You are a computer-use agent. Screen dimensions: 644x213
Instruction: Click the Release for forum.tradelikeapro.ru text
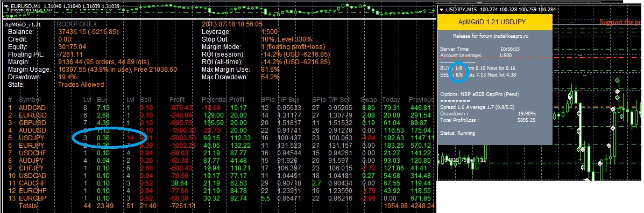(x=490, y=36)
